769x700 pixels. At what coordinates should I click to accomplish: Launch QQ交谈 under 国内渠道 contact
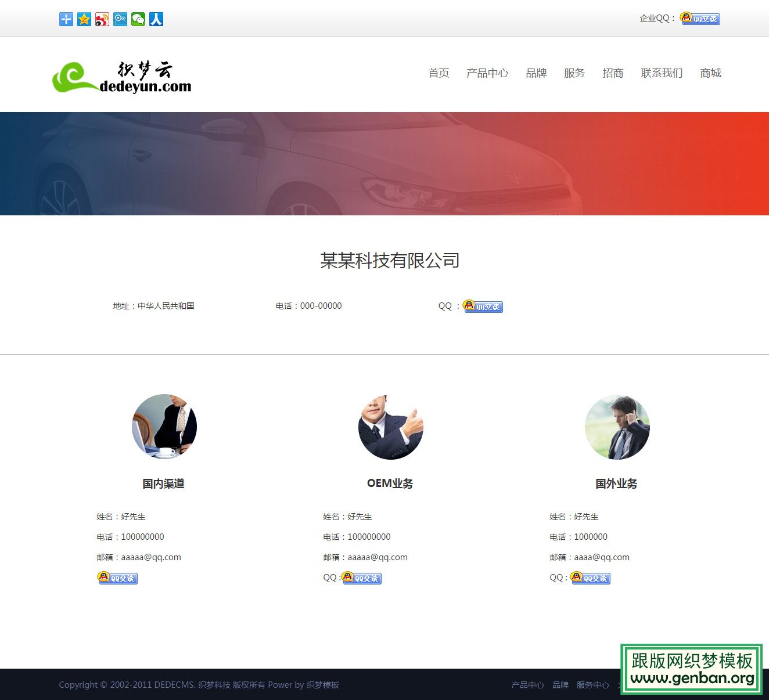117,578
